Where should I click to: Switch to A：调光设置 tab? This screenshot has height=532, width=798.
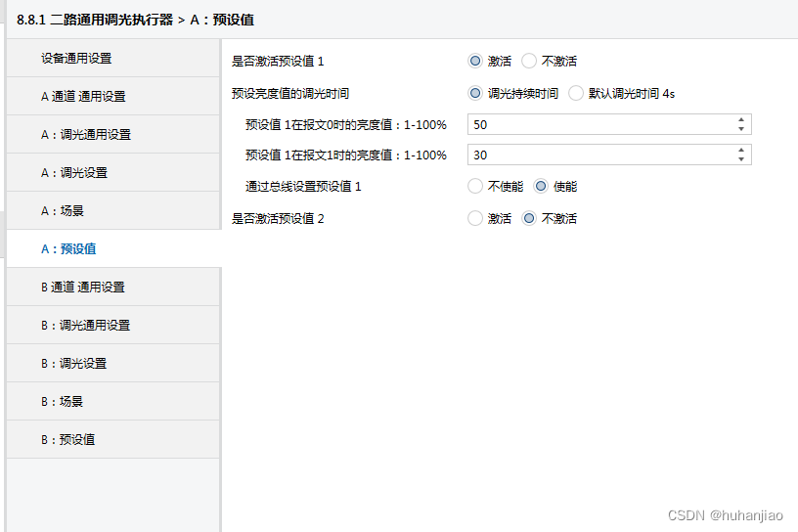[x=112, y=173]
